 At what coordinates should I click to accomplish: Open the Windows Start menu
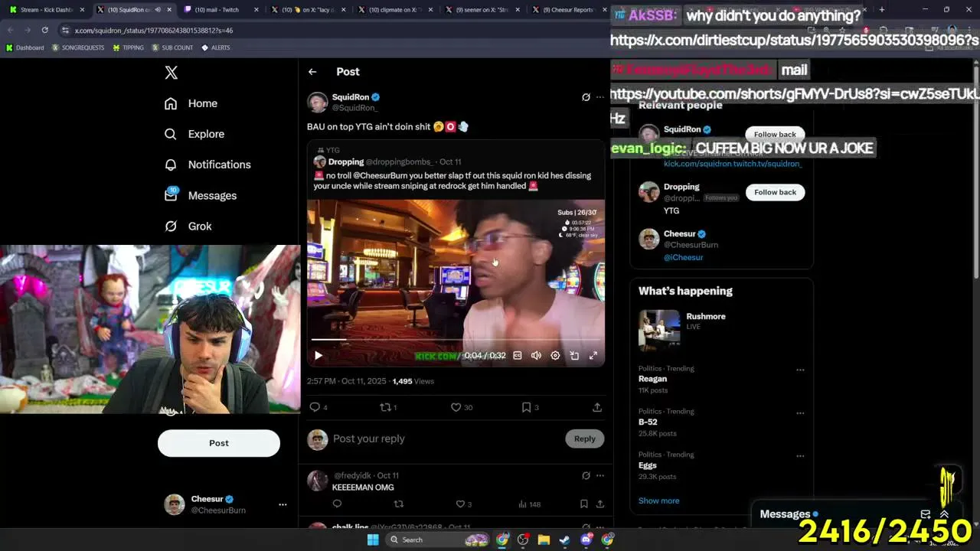pyautogui.click(x=373, y=540)
